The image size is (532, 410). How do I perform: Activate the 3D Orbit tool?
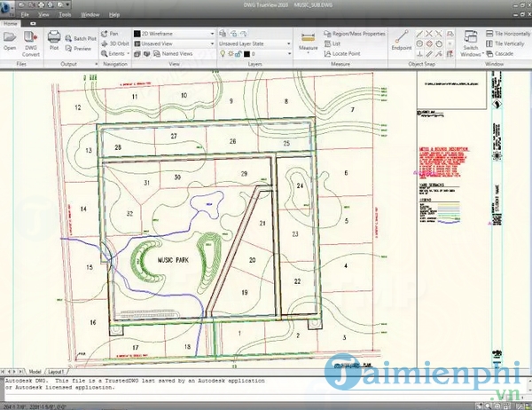pyautogui.click(x=115, y=43)
